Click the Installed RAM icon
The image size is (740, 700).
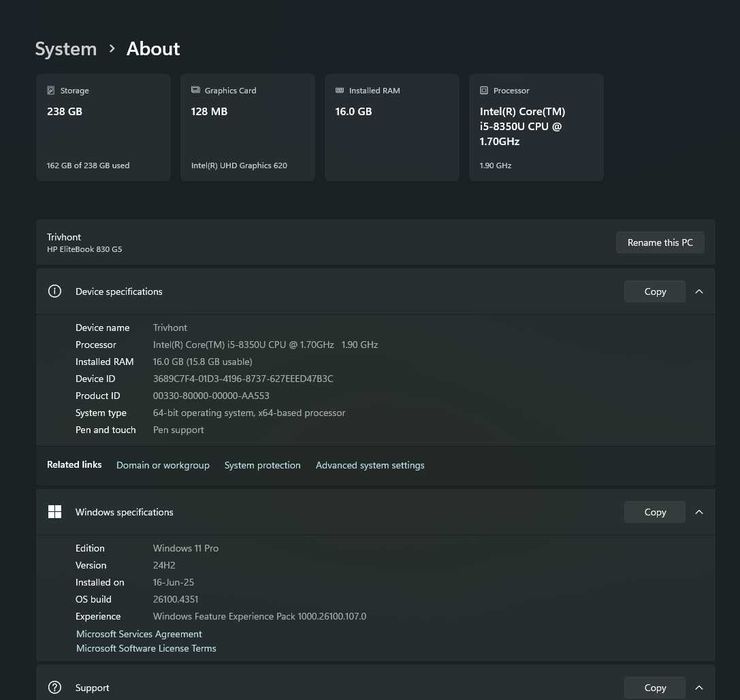click(340, 91)
